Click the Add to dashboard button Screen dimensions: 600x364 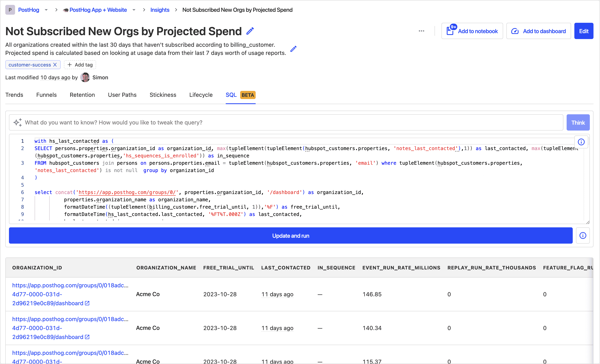[x=538, y=31]
